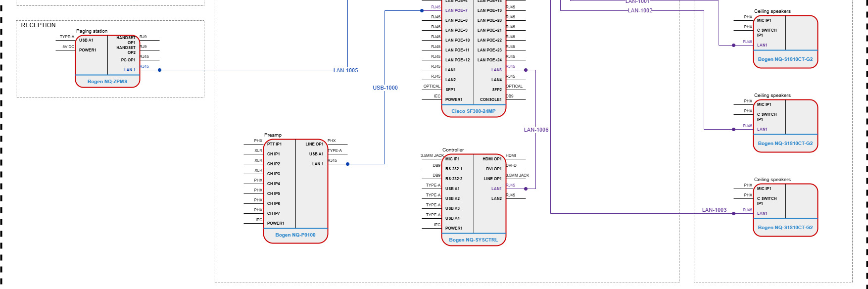Viewport: 868px width, 289px height.
Task: Select HANDSET OP1 port on Paging station
Action: point(126,40)
